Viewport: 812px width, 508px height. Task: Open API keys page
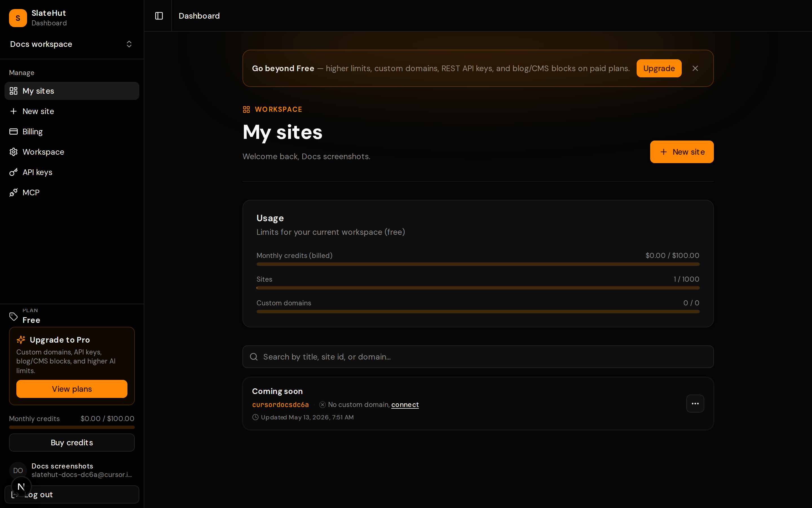(72, 172)
